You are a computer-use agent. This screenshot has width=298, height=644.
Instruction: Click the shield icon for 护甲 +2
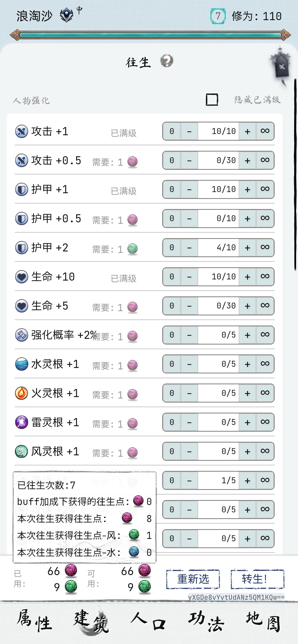22,248
